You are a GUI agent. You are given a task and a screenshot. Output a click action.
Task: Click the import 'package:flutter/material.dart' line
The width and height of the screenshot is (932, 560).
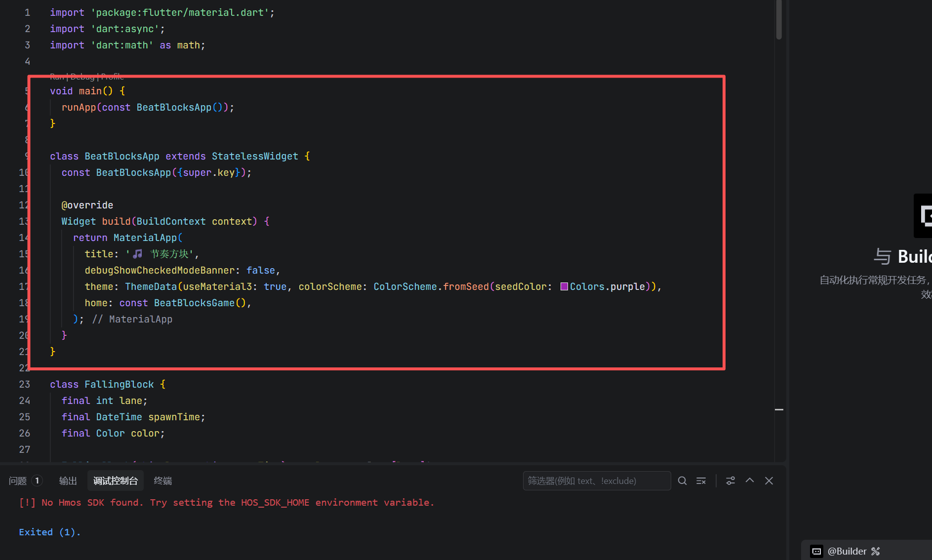[162, 12]
